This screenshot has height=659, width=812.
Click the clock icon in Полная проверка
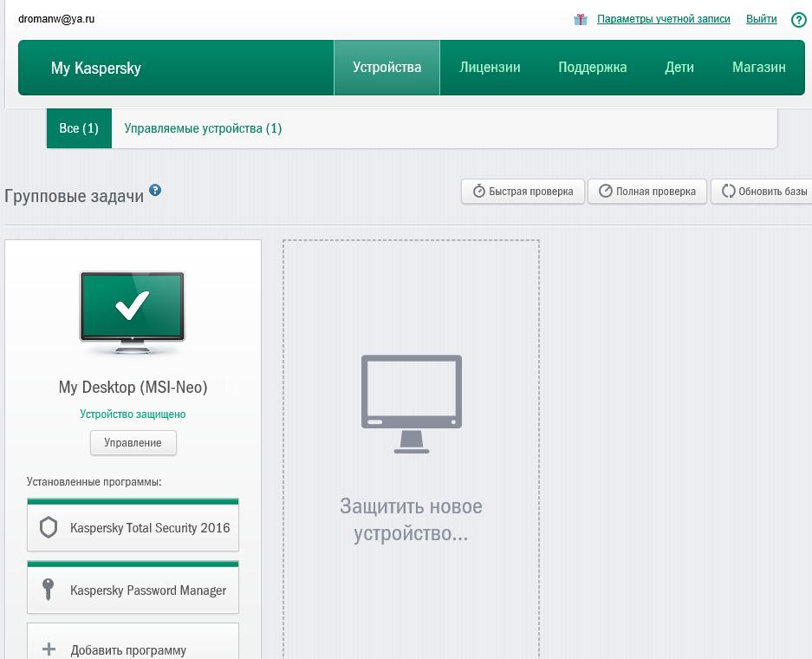(x=606, y=191)
